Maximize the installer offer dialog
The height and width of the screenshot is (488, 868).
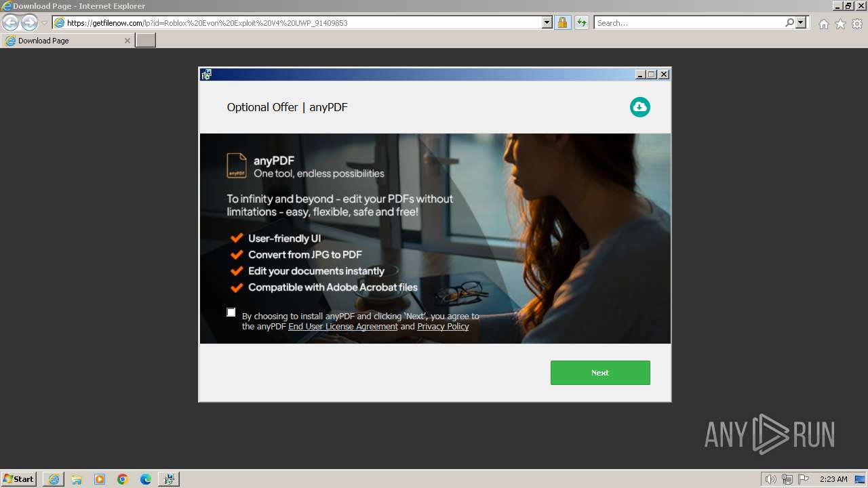[652, 75]
